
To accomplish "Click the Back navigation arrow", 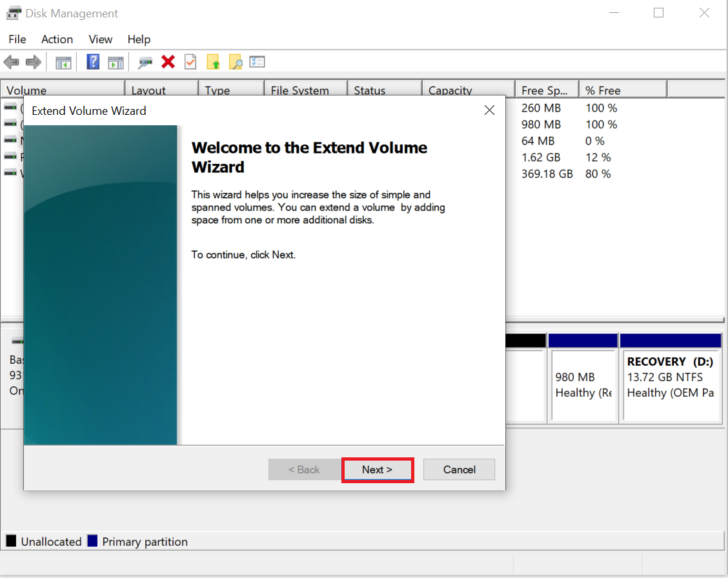I will (x=11, y=61).
